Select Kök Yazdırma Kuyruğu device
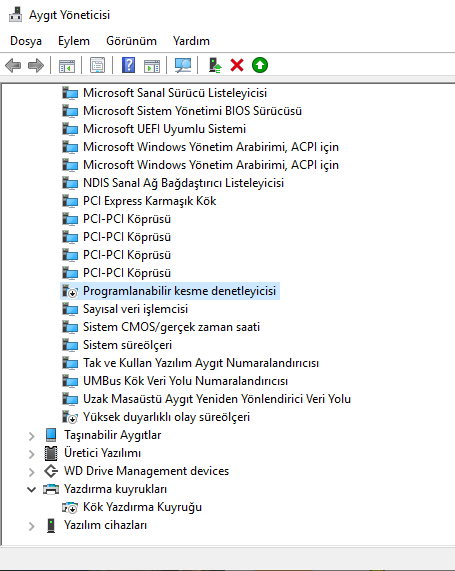The image size is (455, 571). tap(142, 507)
